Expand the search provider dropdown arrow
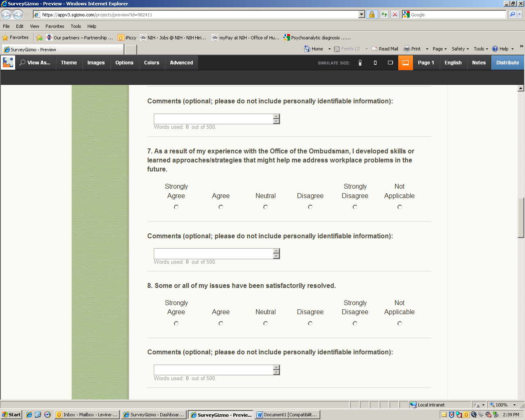The width and height of the screenshot is (525, 420). [520, 14]
